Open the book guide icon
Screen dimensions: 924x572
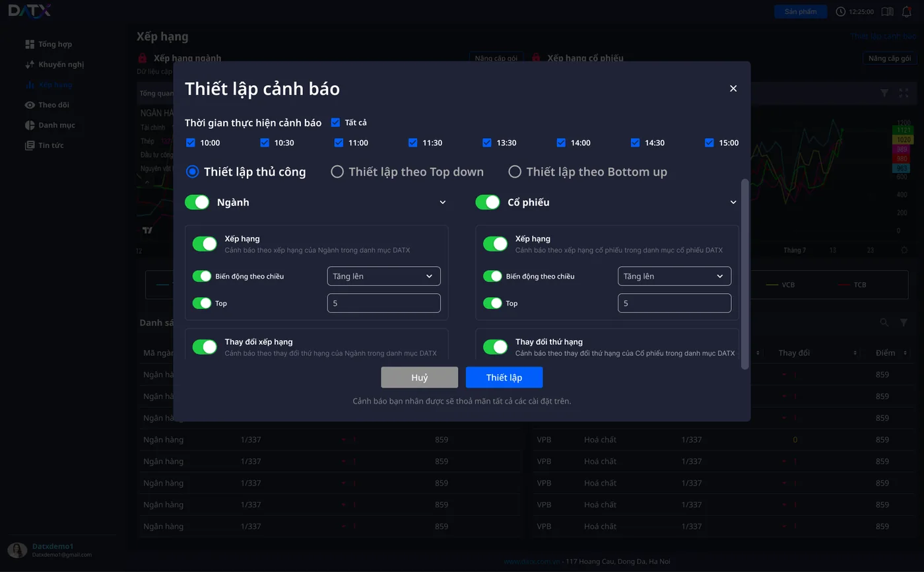tap(887, 11)
